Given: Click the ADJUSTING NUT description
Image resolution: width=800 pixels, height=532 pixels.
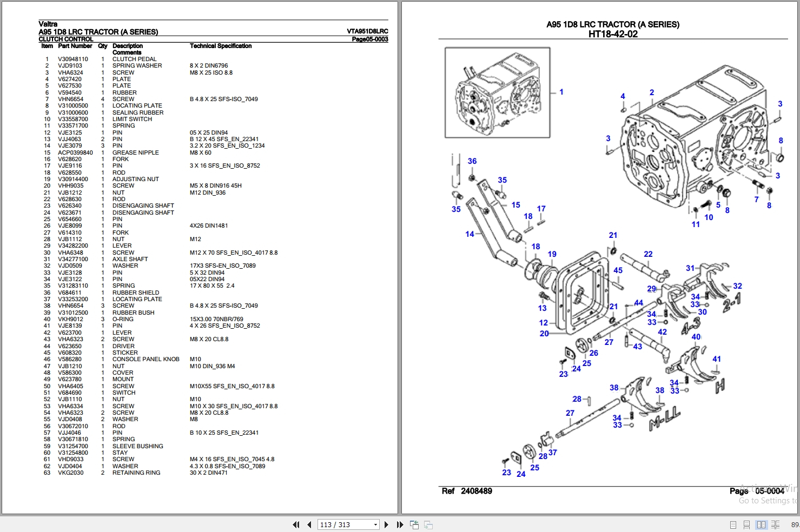Looking at the screenshot, I should point(136,179).
